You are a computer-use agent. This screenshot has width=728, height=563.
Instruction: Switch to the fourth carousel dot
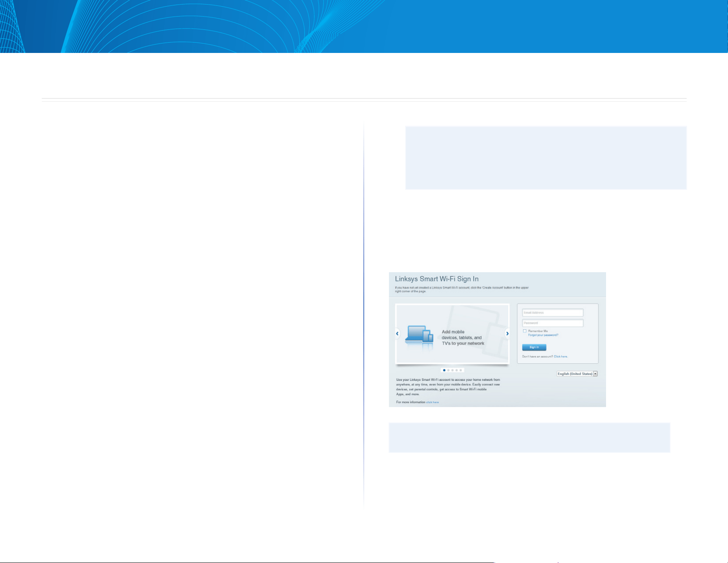[457, 370]
